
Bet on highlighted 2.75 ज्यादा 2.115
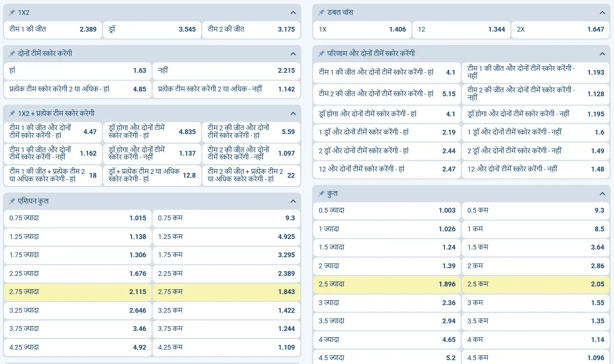coord(78,292)
